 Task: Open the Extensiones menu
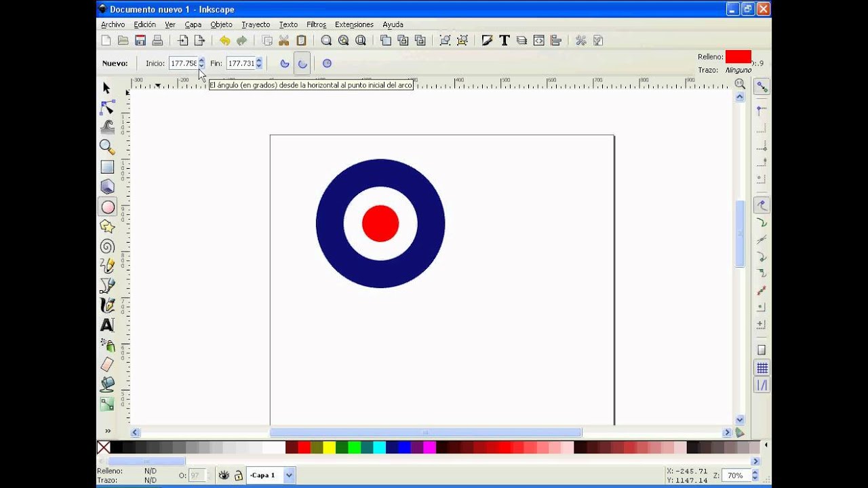pyautogui.click(x=354, y=24)
